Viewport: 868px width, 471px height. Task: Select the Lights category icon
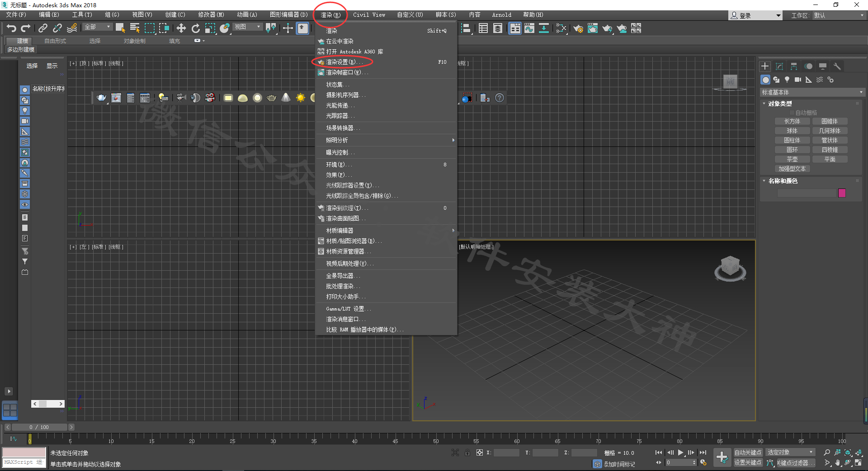[787, 80]
